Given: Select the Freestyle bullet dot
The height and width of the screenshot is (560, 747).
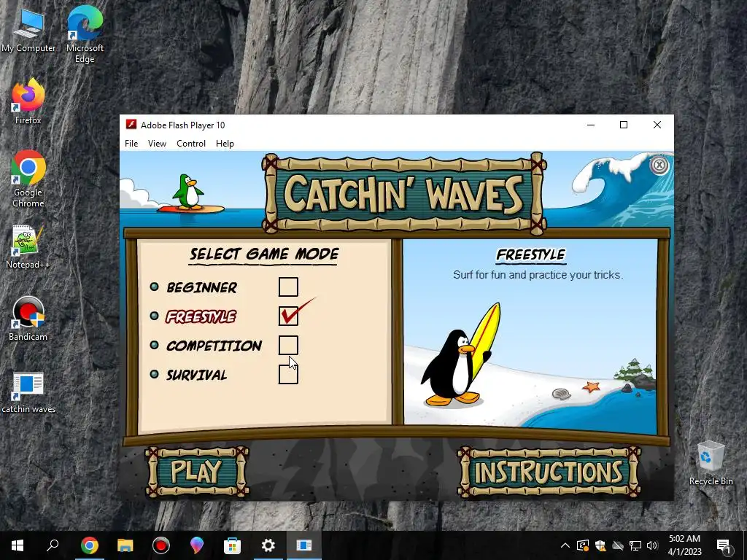Looking at the screenshot, I should tap(155, 316).
